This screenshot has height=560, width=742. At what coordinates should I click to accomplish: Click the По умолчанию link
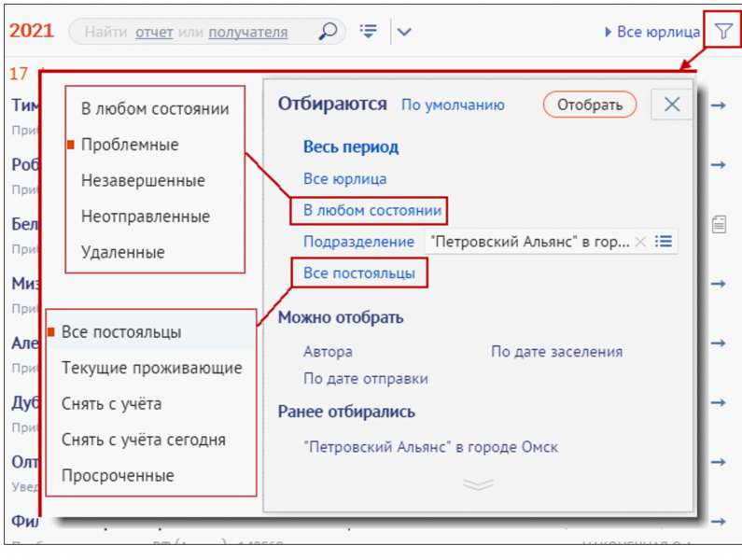click(453, 105)
